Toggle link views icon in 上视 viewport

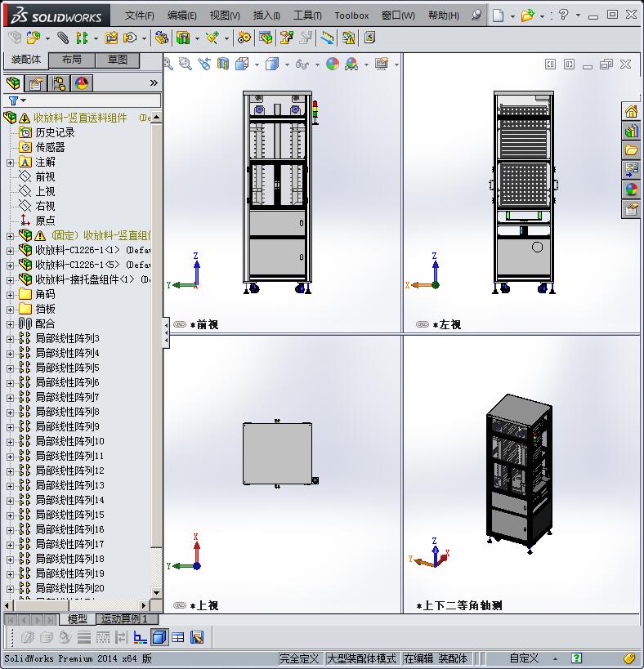(x=180, y=605)
